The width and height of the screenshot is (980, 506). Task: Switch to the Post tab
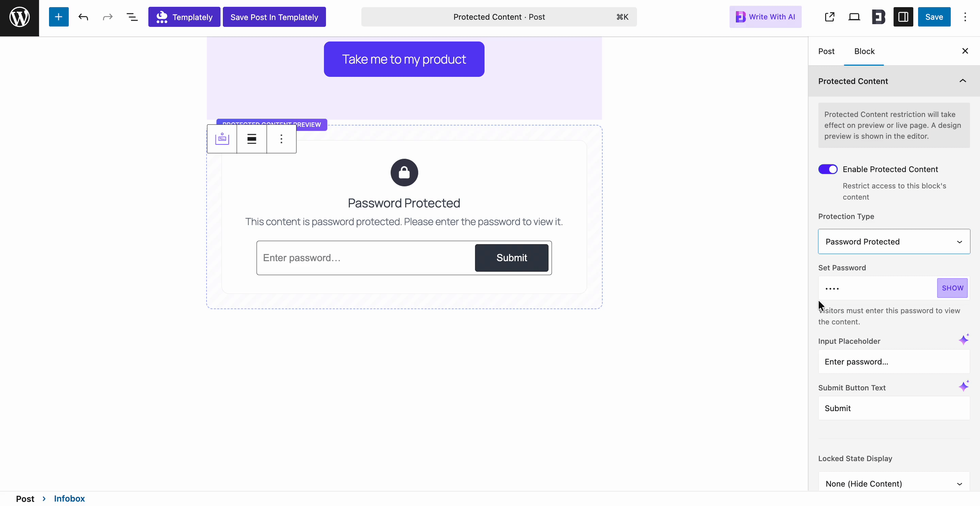826,51
